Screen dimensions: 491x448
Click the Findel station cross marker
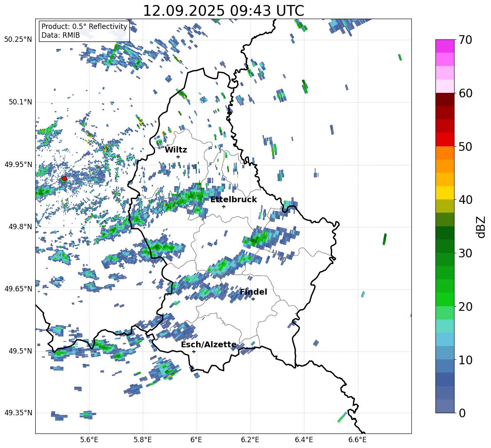pos(253,299)
